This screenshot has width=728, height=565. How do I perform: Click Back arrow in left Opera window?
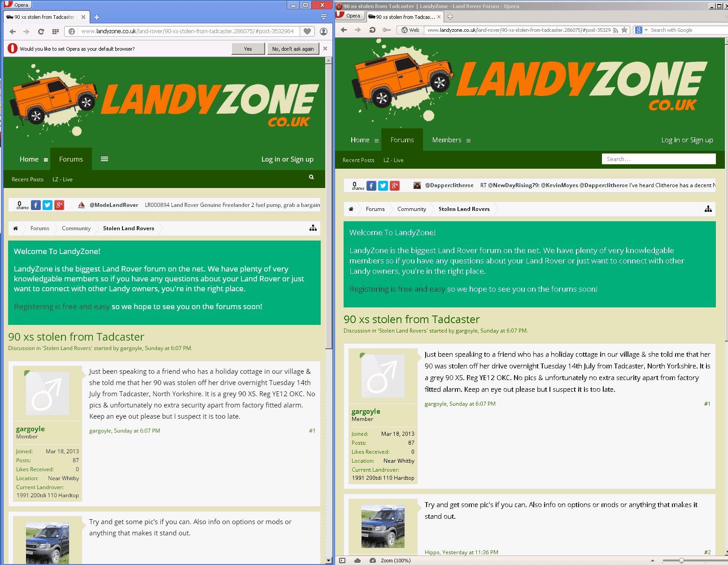coord(13,31)
